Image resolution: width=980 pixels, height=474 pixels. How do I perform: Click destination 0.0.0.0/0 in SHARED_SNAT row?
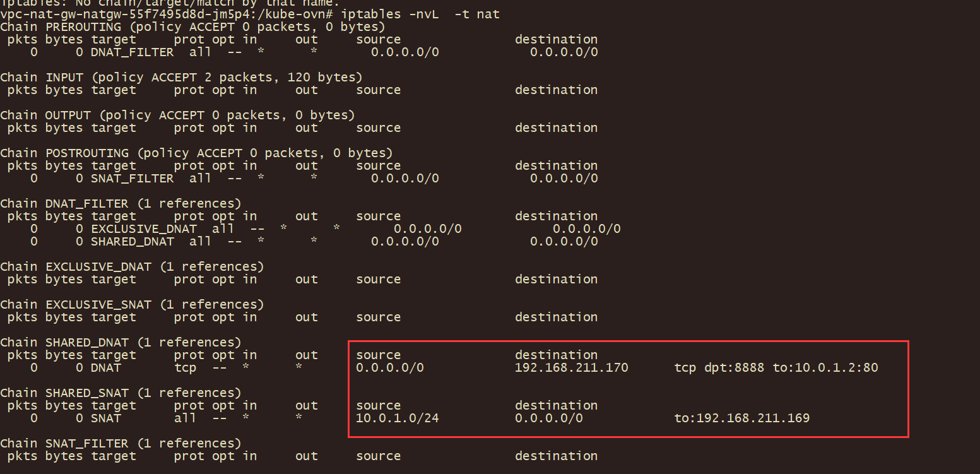click(549, 418)
